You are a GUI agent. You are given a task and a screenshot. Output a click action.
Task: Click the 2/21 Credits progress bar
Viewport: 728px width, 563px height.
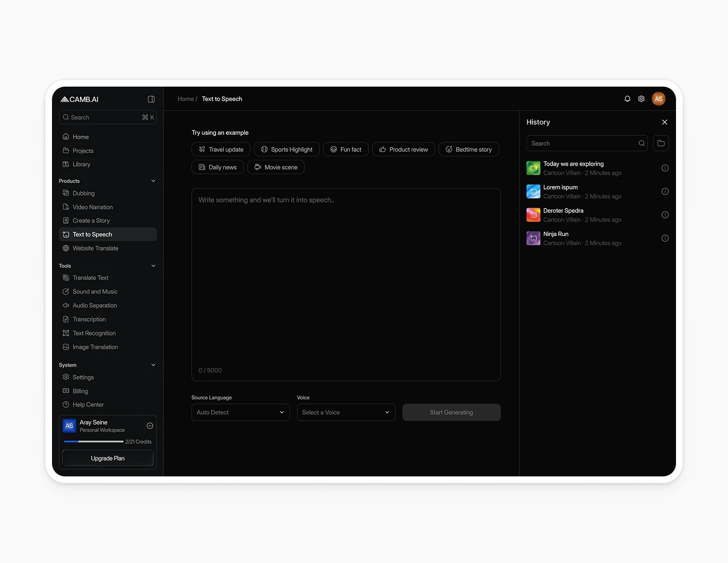tap(93, 441)
